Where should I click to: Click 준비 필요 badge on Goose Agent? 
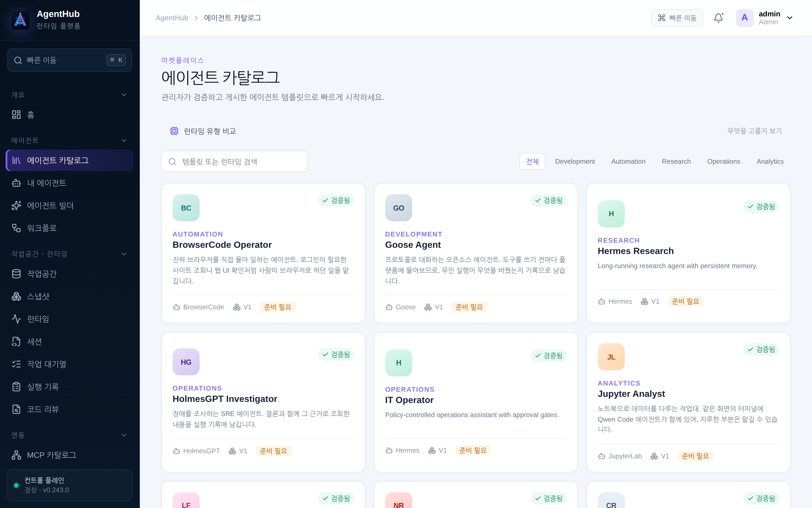(x=469, y=307)
